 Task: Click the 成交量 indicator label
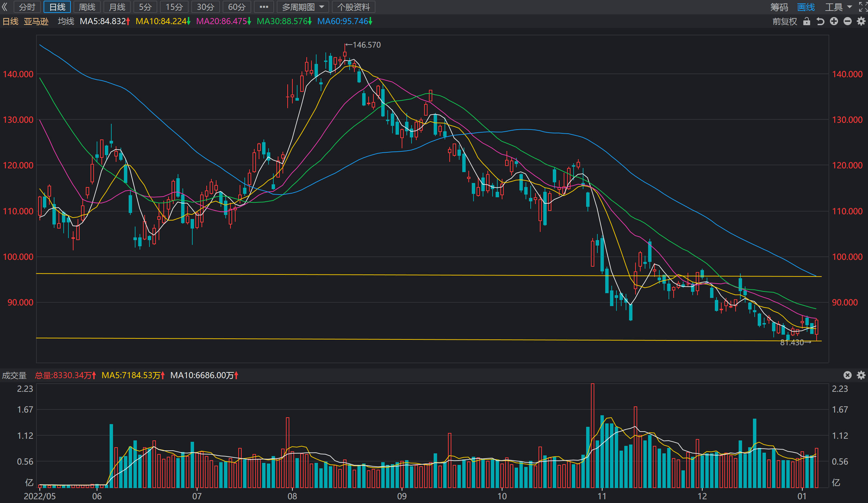(x=14, y=375)
